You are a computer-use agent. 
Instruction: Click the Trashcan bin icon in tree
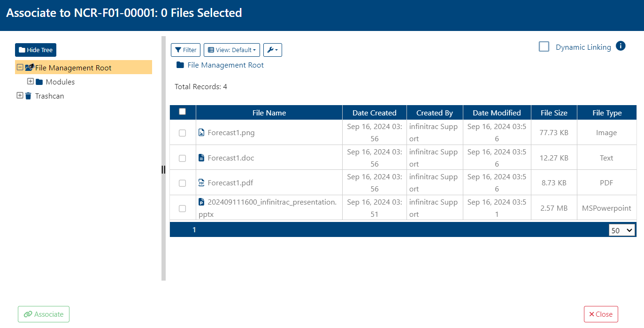tap(28, 96)
